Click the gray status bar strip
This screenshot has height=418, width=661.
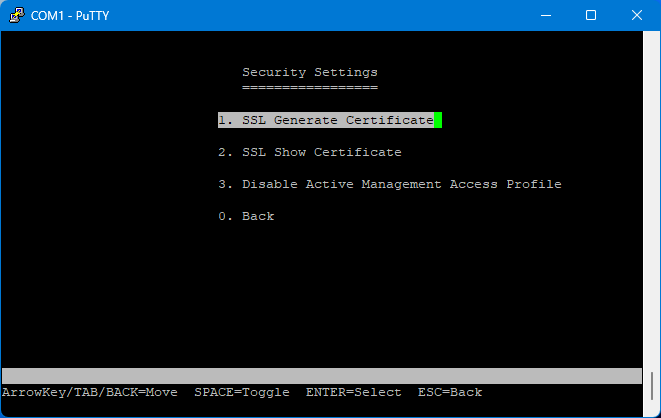[x=320, y=376]
